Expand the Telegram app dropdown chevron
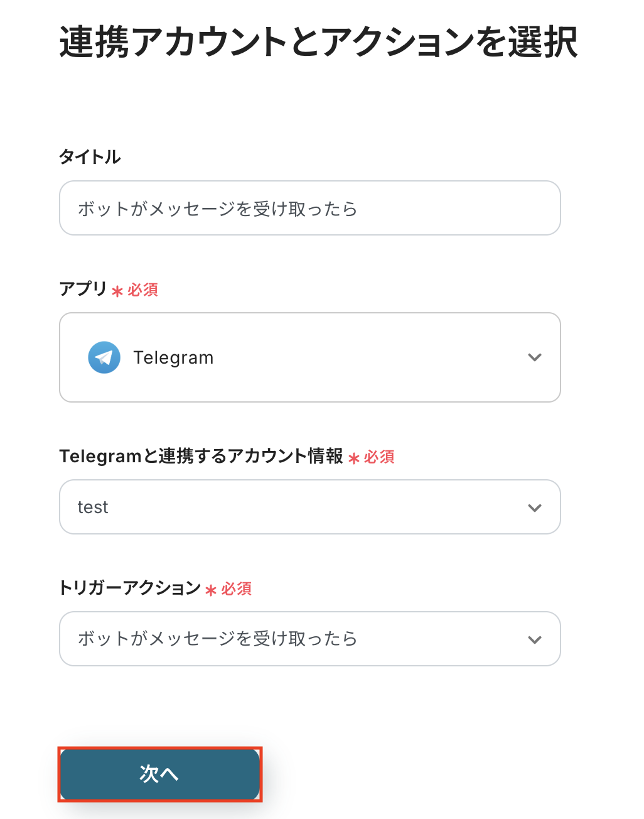Image resolution: width=644 pixels, height=819 pixels. coord(534,357)
